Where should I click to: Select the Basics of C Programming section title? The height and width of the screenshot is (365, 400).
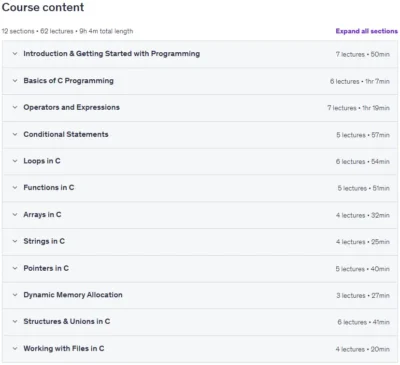click(x=68, y=81)
